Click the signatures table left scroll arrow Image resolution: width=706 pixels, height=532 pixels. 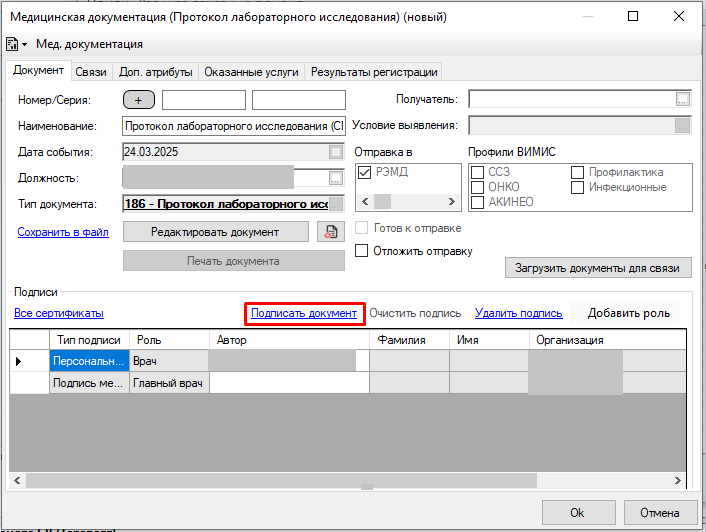17,480
